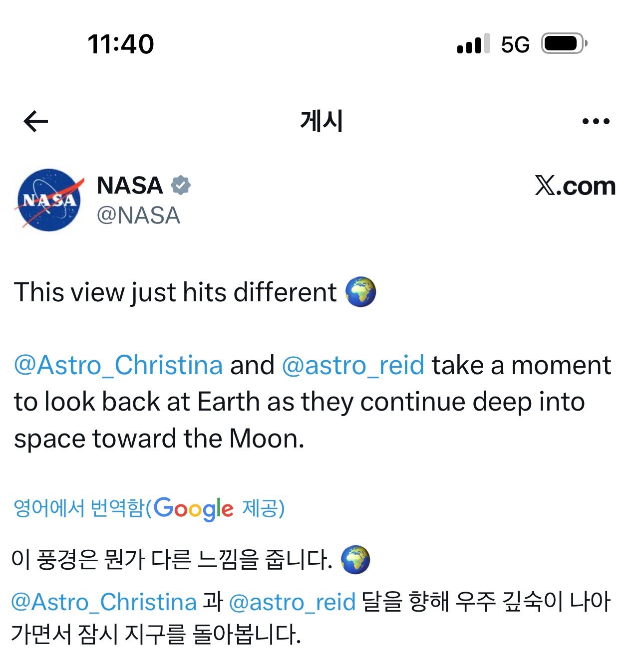Tap the NASA display name
The image size is (644, 665).
(130, 186)
